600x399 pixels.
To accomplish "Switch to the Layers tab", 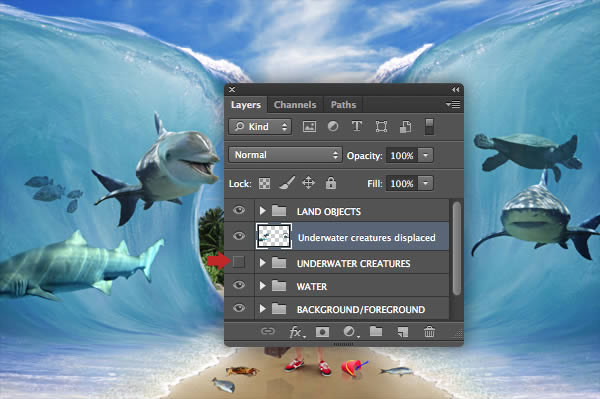I will [246, 105].
